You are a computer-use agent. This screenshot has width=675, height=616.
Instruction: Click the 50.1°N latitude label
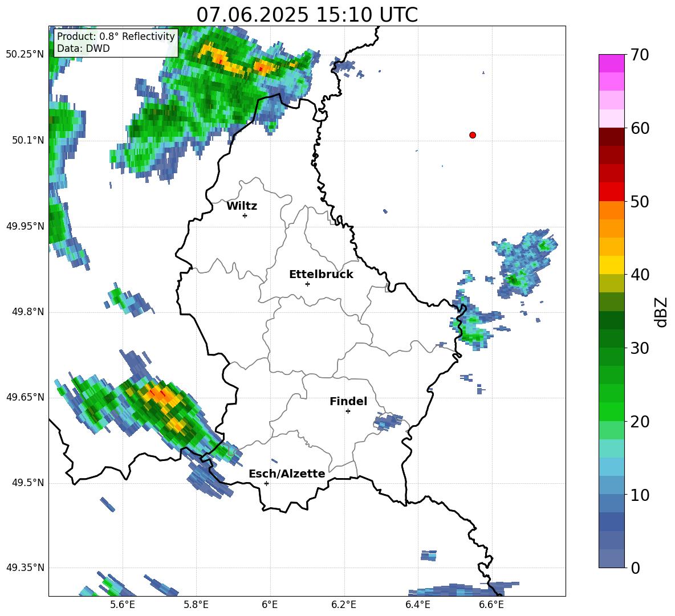pos(28,140)
